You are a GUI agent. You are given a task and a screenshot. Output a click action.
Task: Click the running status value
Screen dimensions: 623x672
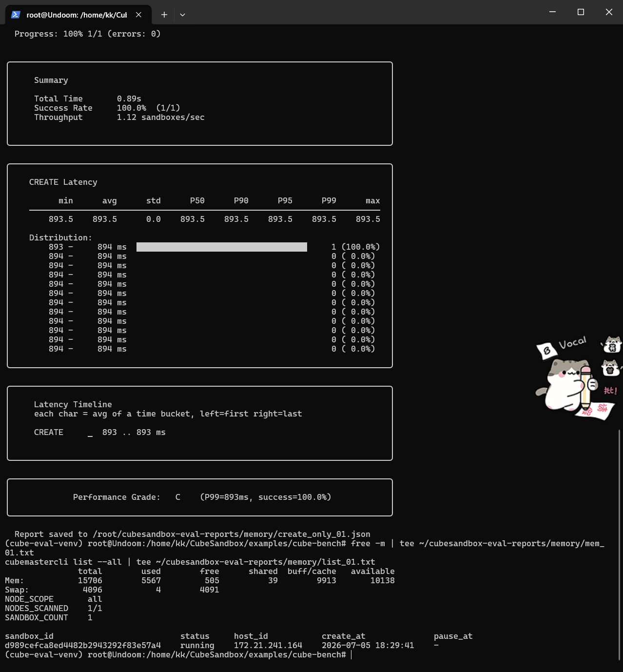coord(197,645)
